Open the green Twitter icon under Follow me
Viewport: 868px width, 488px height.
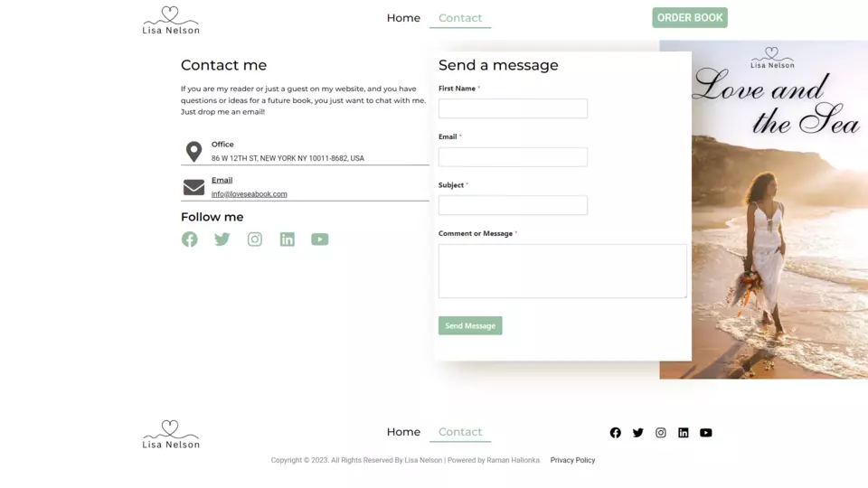222,239
